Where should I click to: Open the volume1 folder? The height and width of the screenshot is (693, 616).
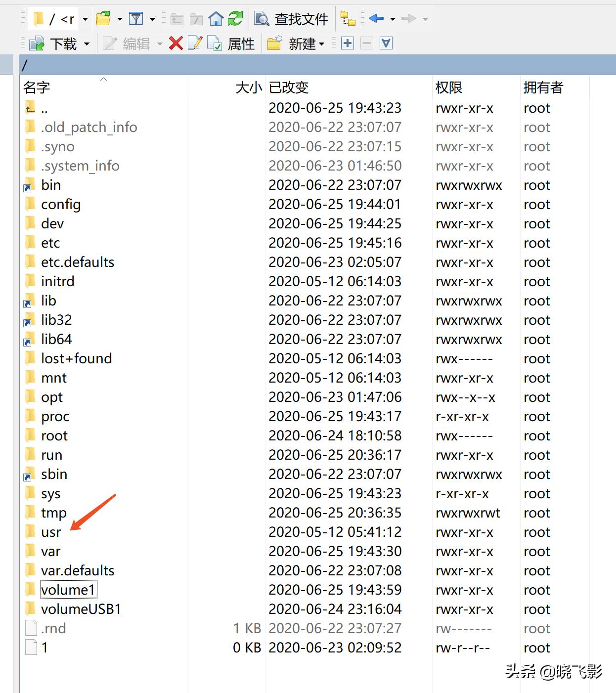(68, 589)
